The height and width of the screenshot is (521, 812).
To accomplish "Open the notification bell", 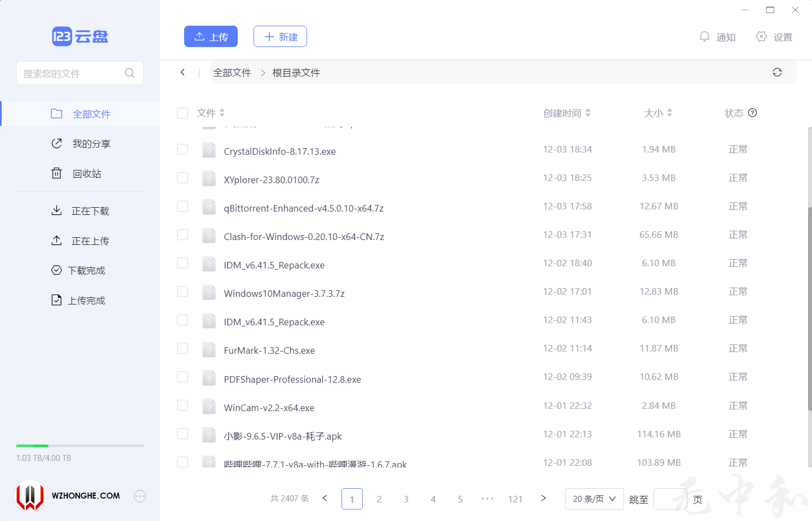I will point(704,37).
